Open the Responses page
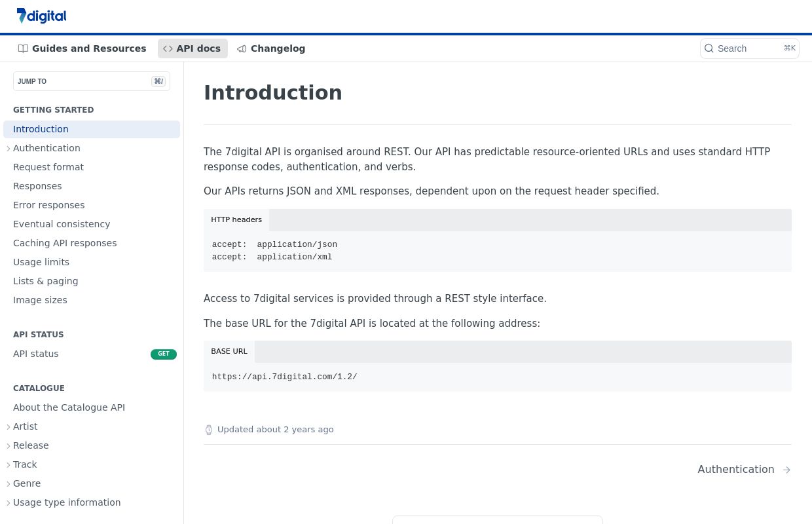812x524 pixels. (x=92, y=186)
